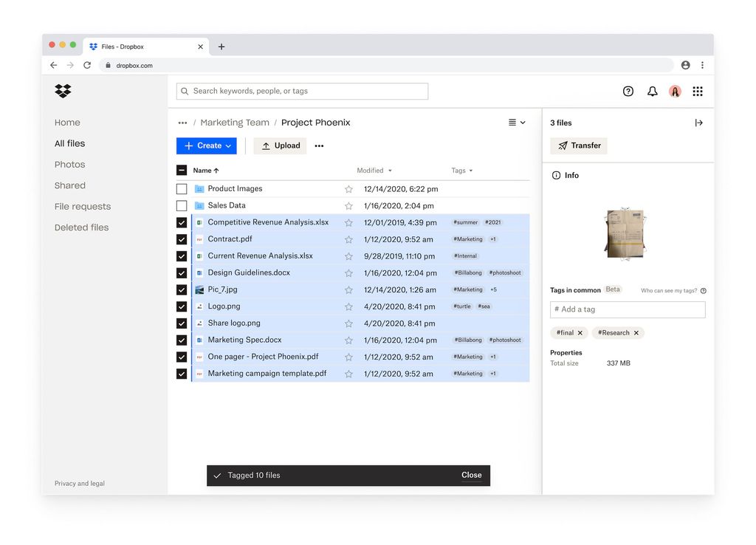This screenshot has width=756, height=545.
Task: Open the list view layout dropdown
Action: pos(516,123)
